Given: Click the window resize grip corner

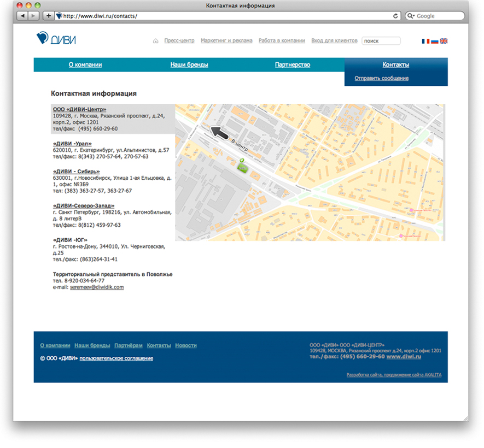Looking at the screenshot, I should pyautogui.click(x=466, y=418).
